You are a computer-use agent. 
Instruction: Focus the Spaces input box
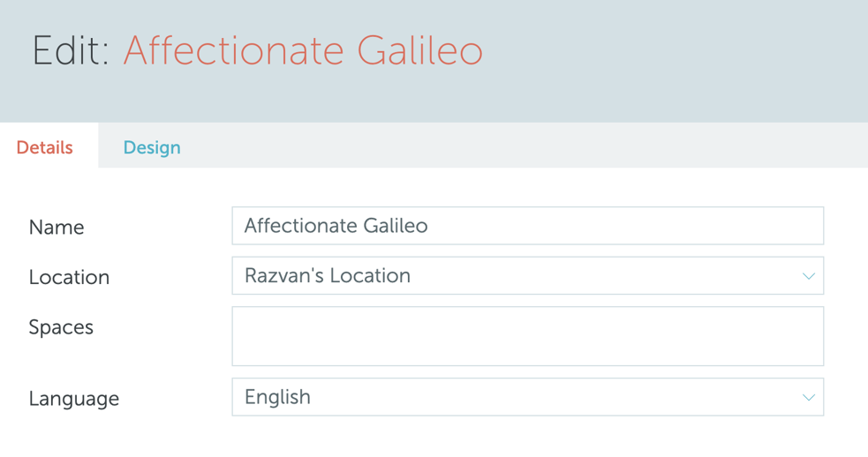pyautogui.click(x=527, y=336)
